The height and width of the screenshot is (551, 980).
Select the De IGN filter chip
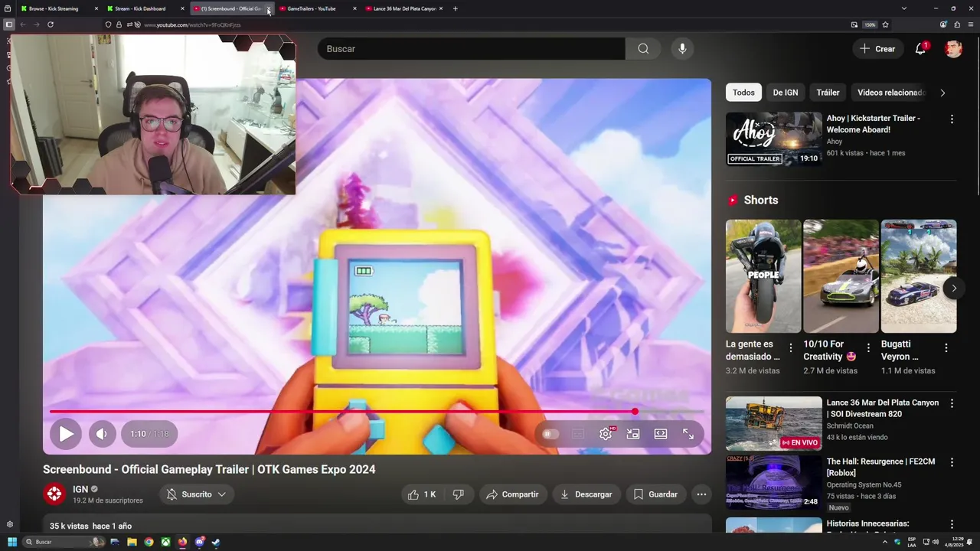786,93
